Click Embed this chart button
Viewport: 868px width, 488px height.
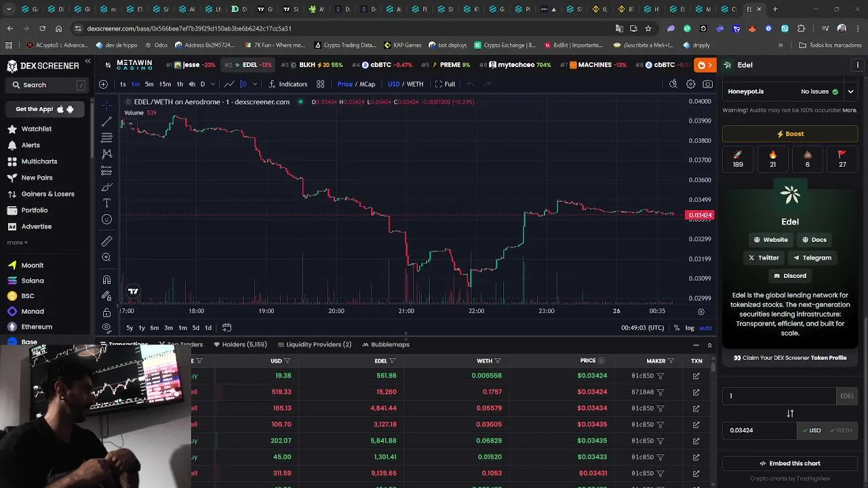[x=790, y=464]
